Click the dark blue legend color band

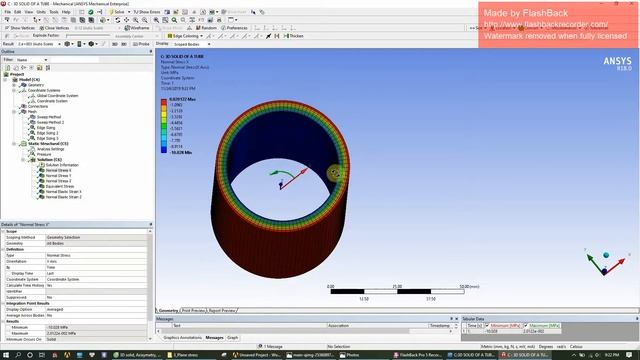point(164,150)
